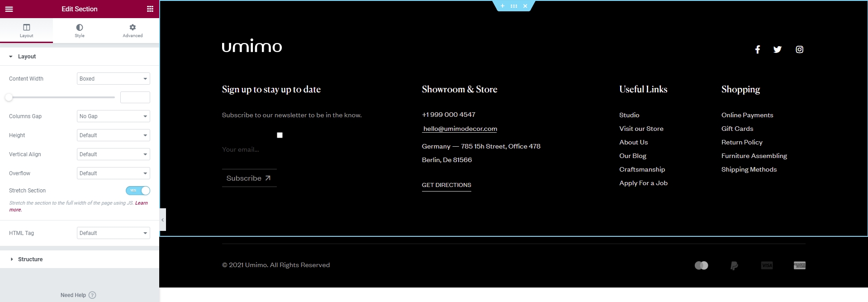Screen dimensions: 868x302
Task: Switch to the Style tab
Action: pos(80,31)
